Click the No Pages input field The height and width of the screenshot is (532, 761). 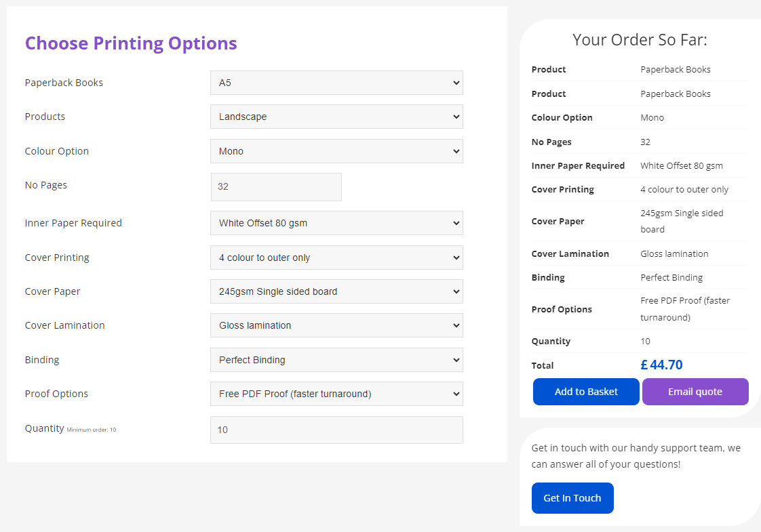coord(276,186)
